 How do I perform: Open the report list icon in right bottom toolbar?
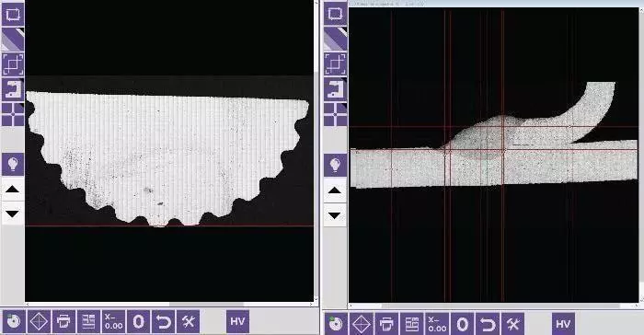[x=411, y=324]
